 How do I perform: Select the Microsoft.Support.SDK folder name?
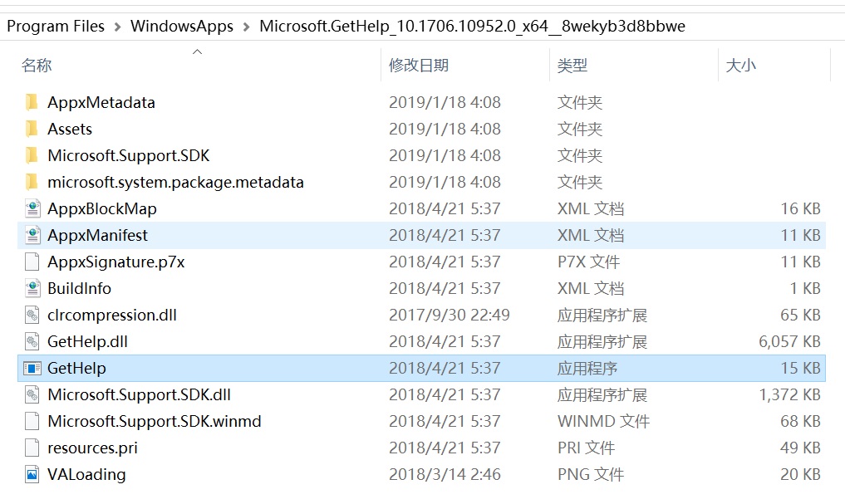click(x=129, y=155)
